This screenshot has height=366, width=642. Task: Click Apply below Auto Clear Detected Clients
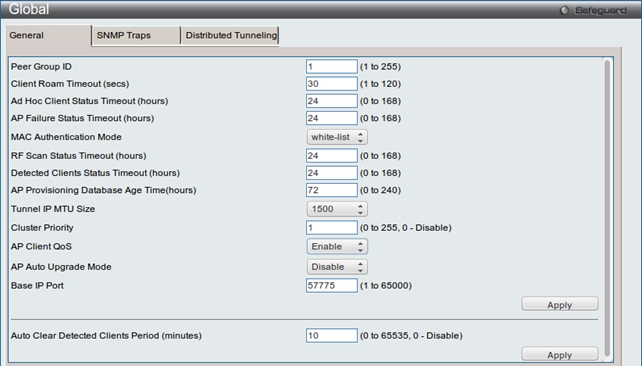[559, 354]
